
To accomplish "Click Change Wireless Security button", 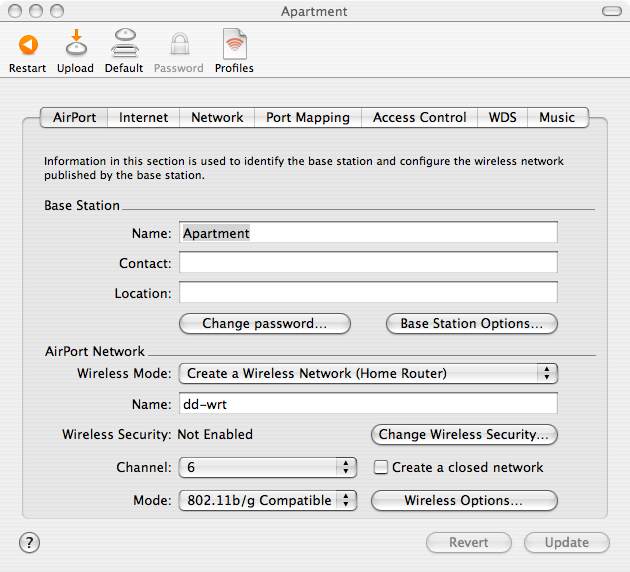I will pyautogui.click(x=464, y=435).
